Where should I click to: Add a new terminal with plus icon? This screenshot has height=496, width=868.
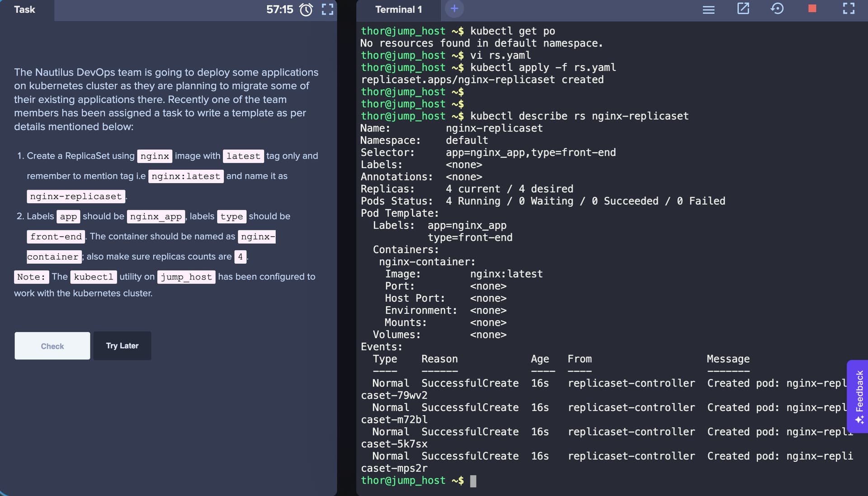click(454, 9)
